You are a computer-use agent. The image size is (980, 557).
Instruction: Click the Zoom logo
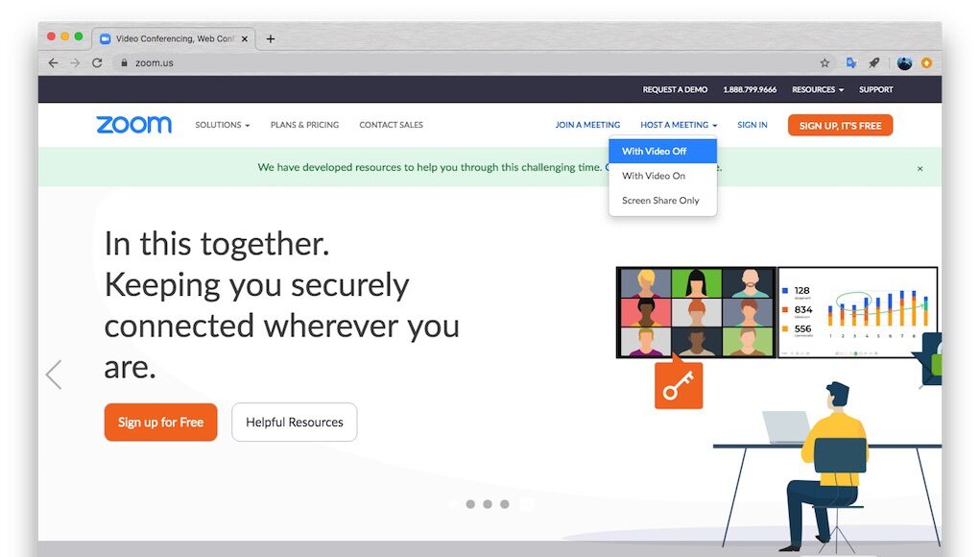133,125
